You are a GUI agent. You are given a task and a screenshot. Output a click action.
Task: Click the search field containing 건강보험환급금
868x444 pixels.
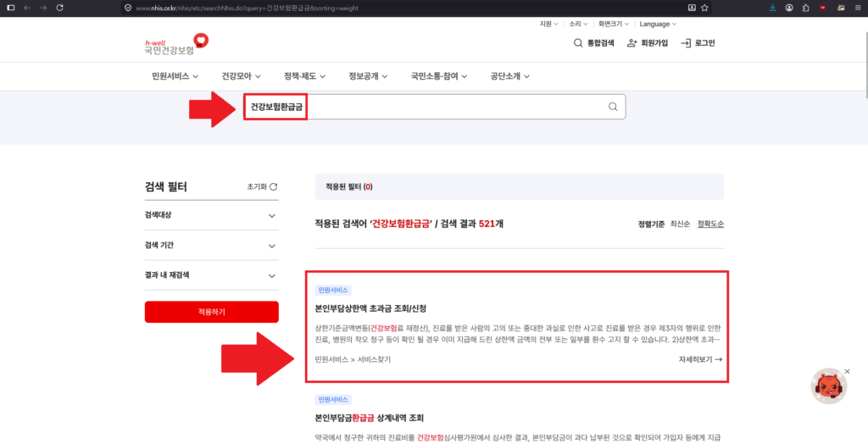435,107
